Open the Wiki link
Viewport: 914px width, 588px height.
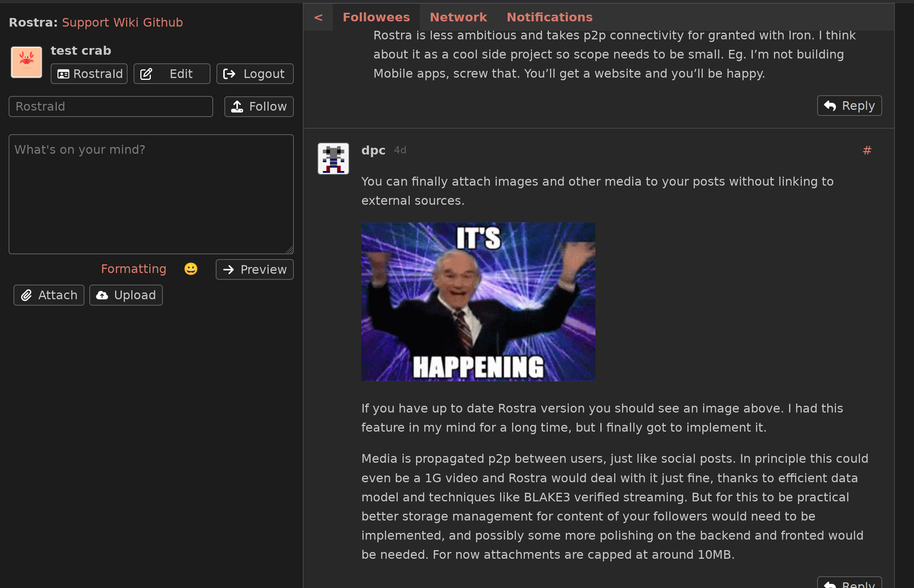coord(126,22)
